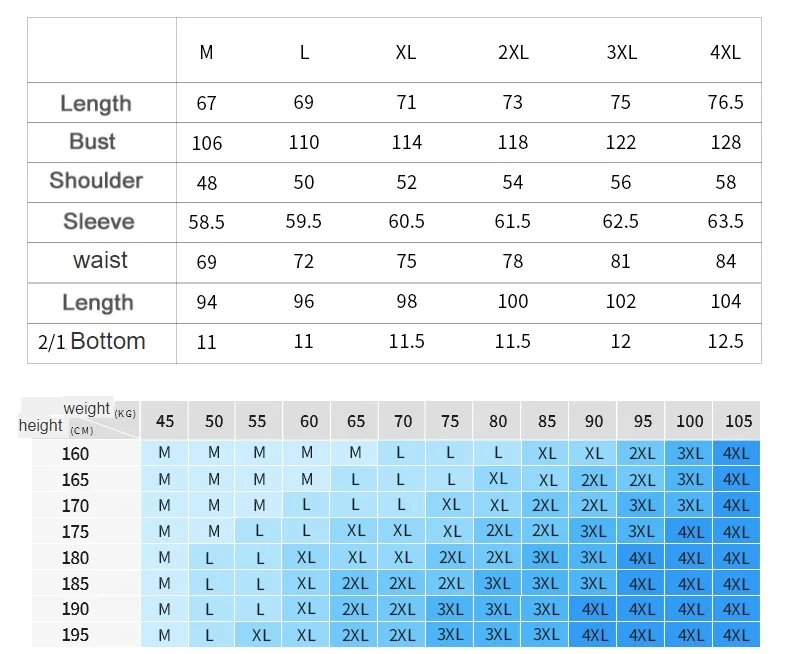Select the 45 weight column header
The image size is (790, 654).
pos(164,421)
